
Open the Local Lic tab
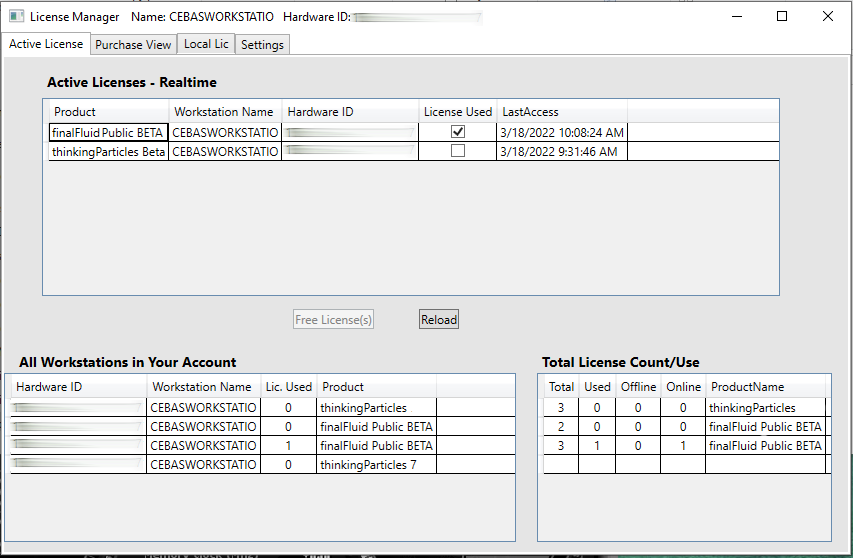(x=206, y=44)
